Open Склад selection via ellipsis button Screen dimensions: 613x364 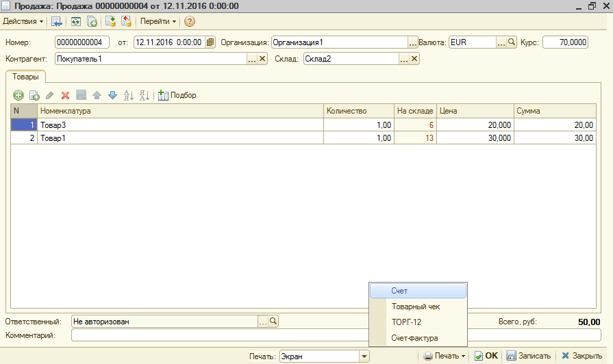(404, 59)
